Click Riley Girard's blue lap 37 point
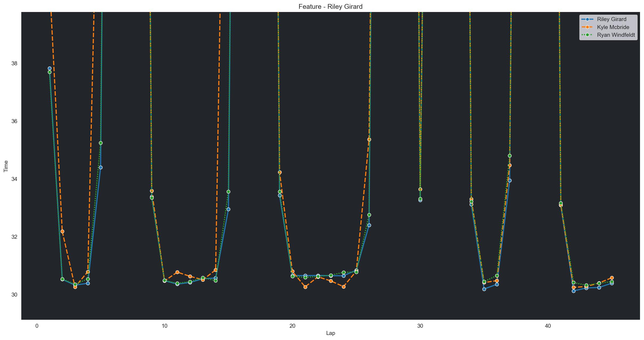Screen dimensions: 644x340 click(x=510, y=180)
